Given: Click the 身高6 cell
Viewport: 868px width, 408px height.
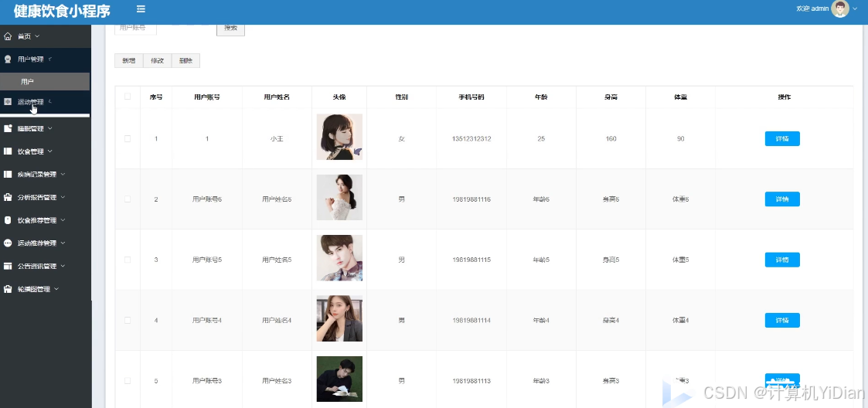Looking at the screenshot, I should click(611, 199).
